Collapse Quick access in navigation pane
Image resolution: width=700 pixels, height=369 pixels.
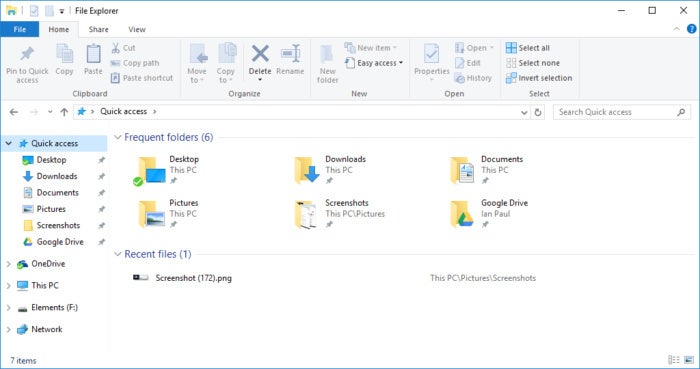pos(8,143)
